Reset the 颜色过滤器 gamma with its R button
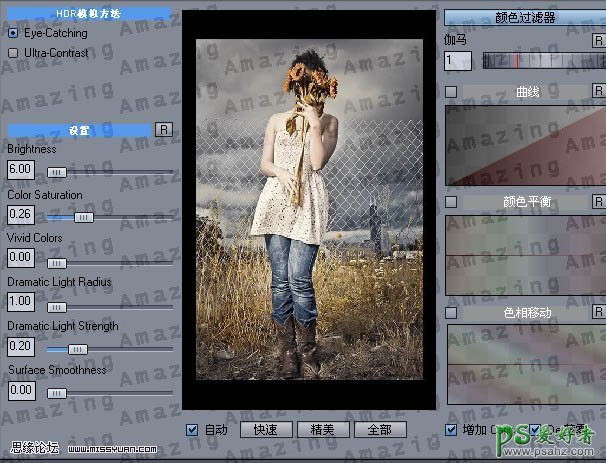 (x=596, y=42)
